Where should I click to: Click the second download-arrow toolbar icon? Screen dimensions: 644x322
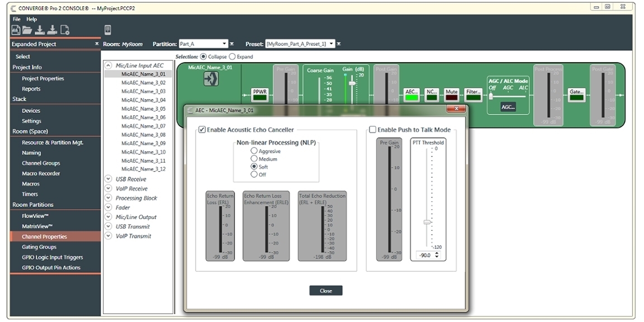[x=52, y=30]
